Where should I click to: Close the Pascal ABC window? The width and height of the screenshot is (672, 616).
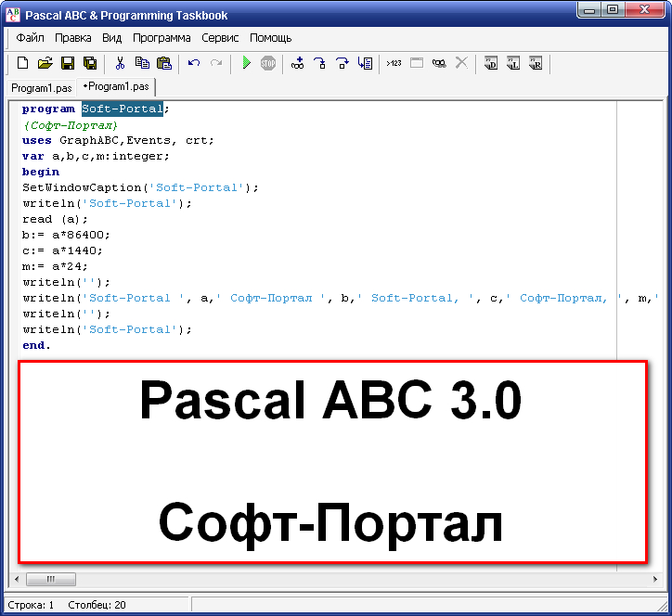pos(644,9)
